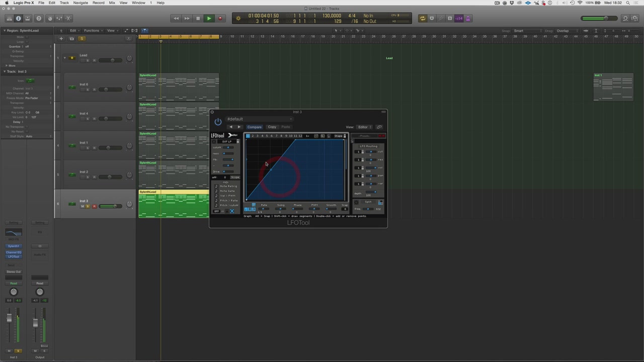Open the Mixer faders icon
The image size is (644, 362).
tap(59, 19)
